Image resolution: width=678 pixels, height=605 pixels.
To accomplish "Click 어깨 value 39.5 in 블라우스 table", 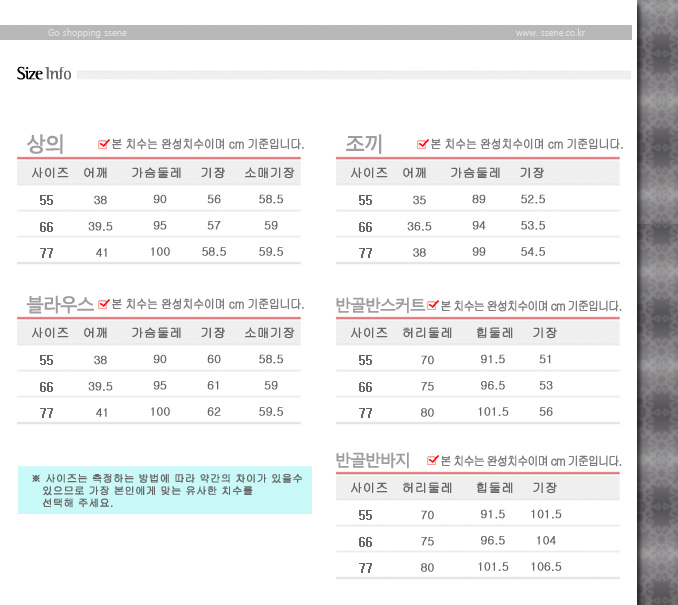I will coord(100,387).
